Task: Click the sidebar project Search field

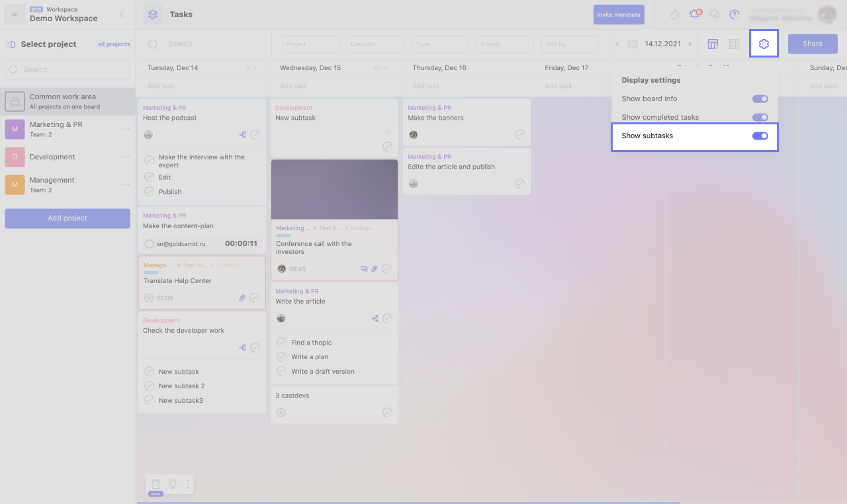Action: (67, 69)
